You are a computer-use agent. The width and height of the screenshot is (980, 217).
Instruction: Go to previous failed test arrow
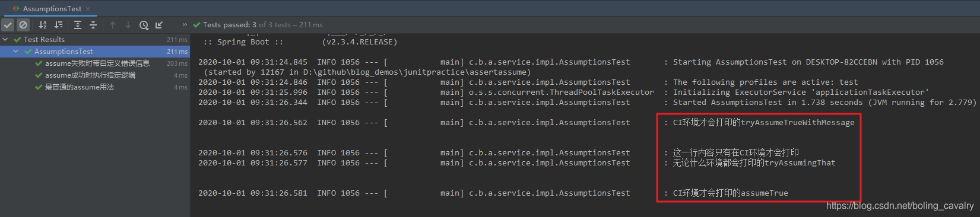tap(113, 25)
